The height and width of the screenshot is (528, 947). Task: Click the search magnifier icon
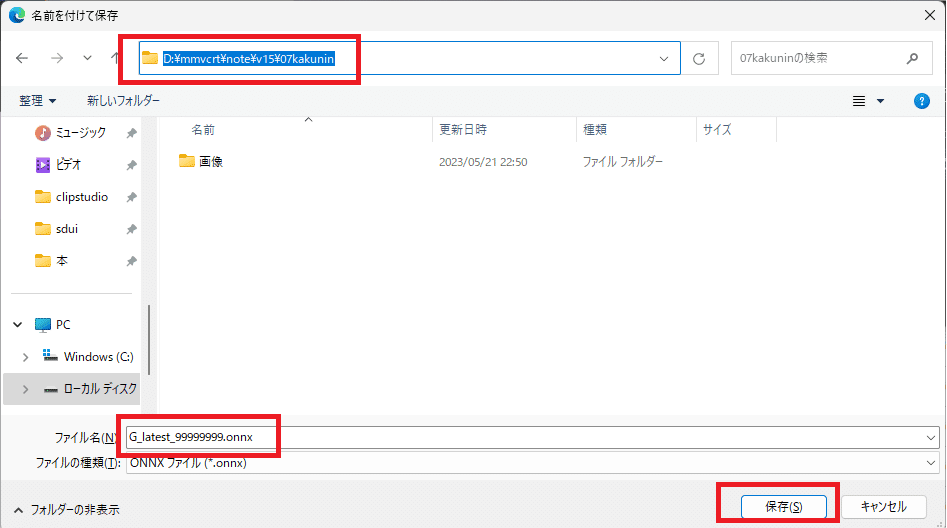pos(913,58)
